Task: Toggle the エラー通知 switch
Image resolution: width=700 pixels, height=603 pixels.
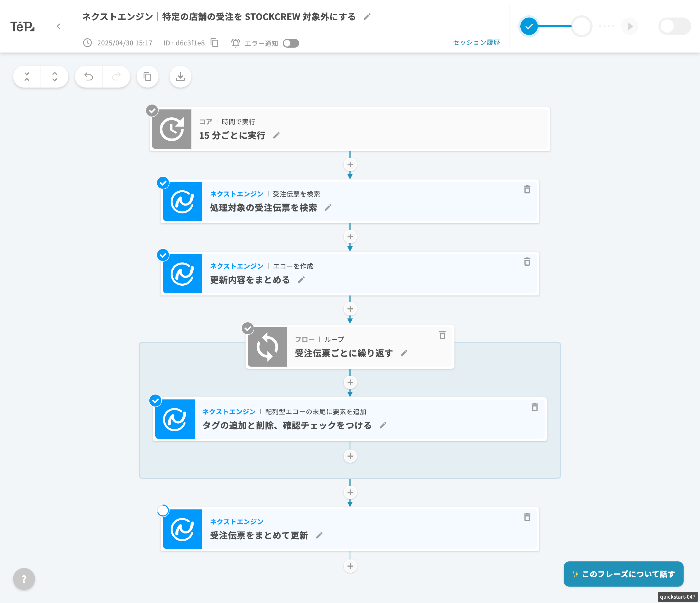Action: coord(291,43)
